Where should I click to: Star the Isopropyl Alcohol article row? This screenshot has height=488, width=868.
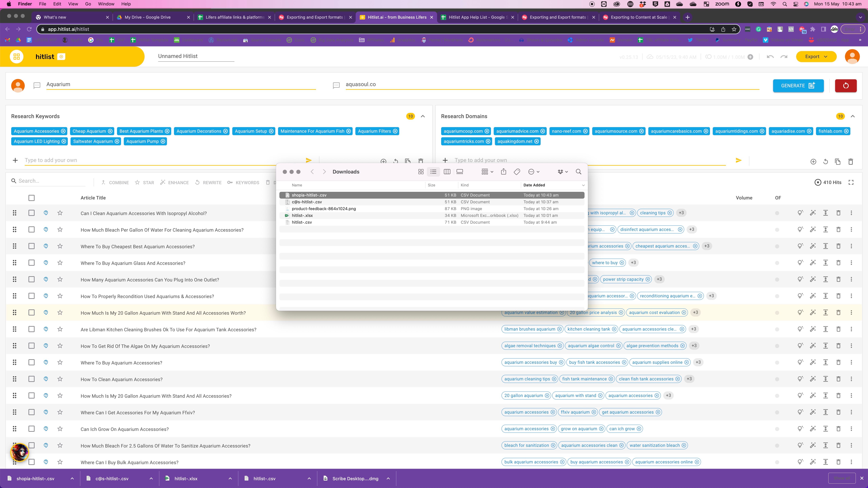(x=60, y=213)
